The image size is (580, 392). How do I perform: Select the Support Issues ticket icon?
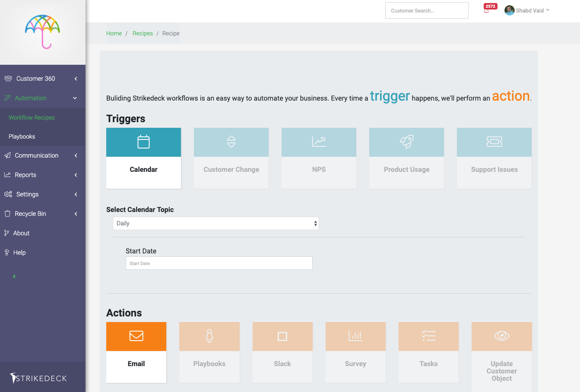(494, 142)
